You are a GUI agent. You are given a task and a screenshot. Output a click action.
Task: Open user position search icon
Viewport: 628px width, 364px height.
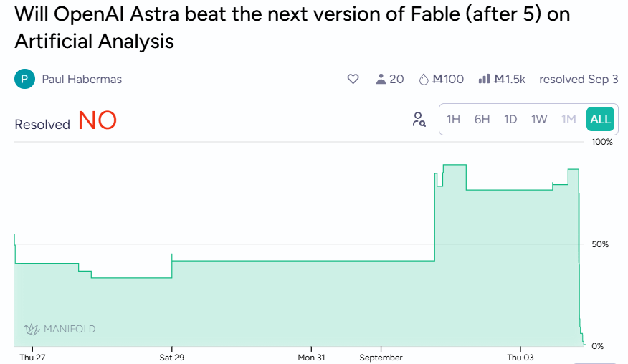pyautogui.click(x=419, y=119)
